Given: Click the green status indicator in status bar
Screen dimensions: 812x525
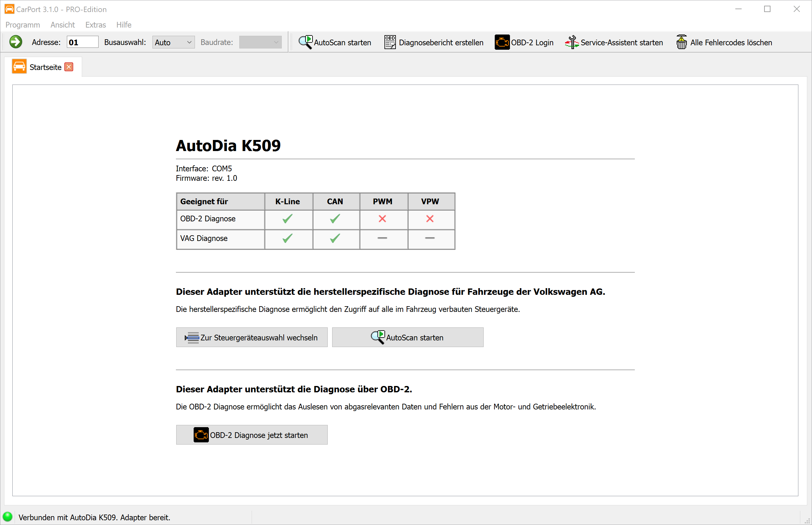Looking at the screenshot, I should tap(7, 516).
